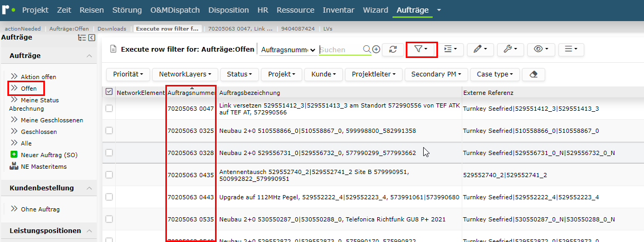Click the arrow icon beside Geschlossen
644x242 pixels.
click(x=14, y=132)
